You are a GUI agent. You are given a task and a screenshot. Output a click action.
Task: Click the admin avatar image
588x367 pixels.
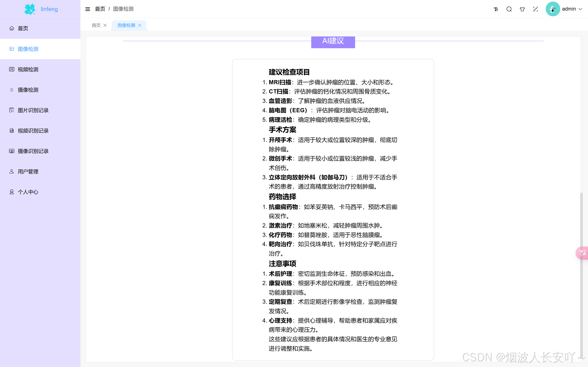[x=553, y=9]
